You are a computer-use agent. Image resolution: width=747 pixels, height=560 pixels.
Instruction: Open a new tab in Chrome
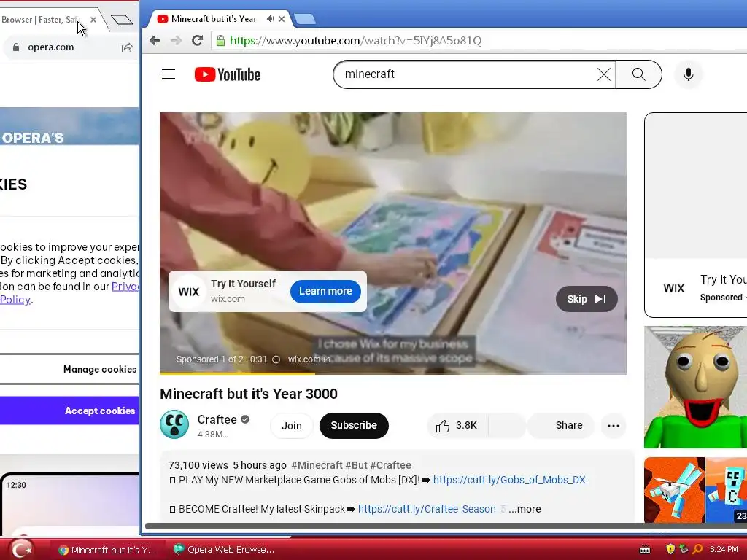[305, 19]
